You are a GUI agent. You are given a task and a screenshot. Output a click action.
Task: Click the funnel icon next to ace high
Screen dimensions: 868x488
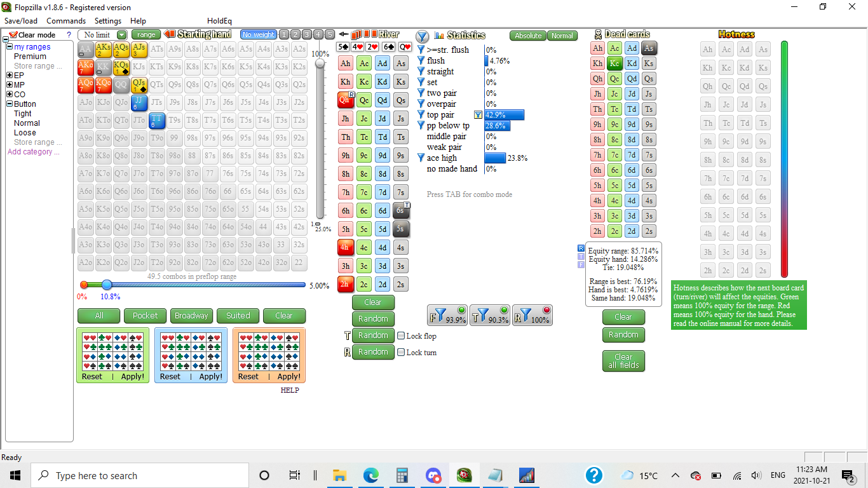pyautogui.click(x=421, y=158)
